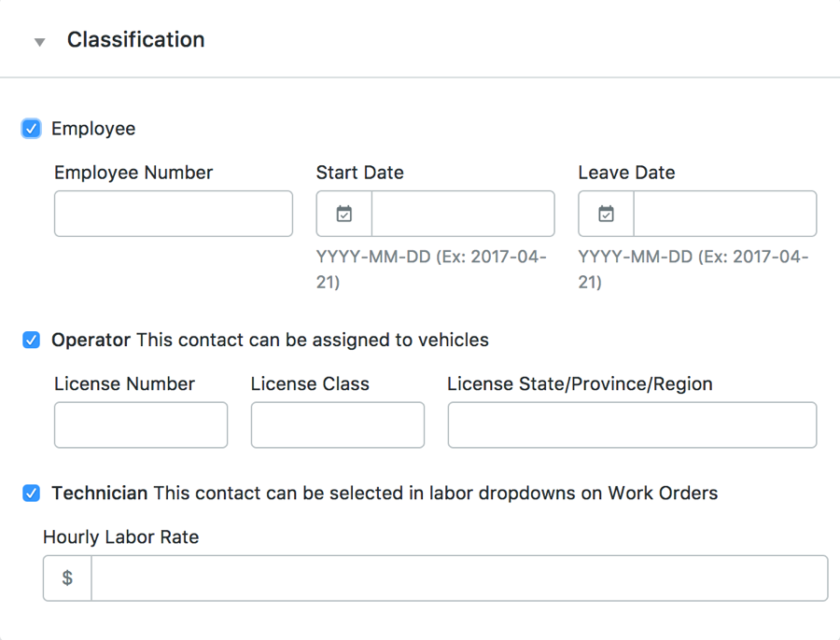Image resolution: width=840 pixels, height=640 pixels.
Task: Click the dollar sign prefix icon
Action: click(67, 578)
